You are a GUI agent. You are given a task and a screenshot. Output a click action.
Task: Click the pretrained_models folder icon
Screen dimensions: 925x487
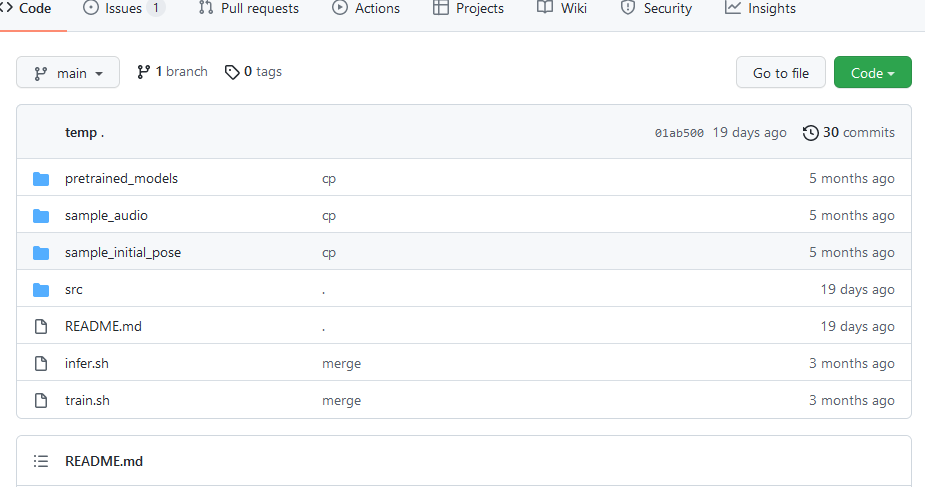point(41,179)
